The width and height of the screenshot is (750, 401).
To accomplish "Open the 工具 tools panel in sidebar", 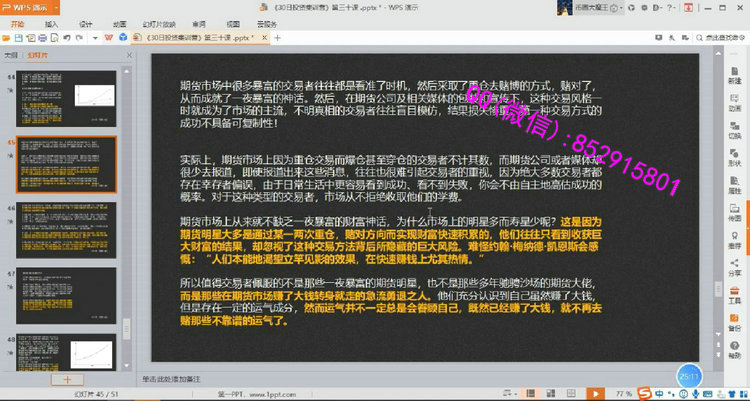I will 734,295.
